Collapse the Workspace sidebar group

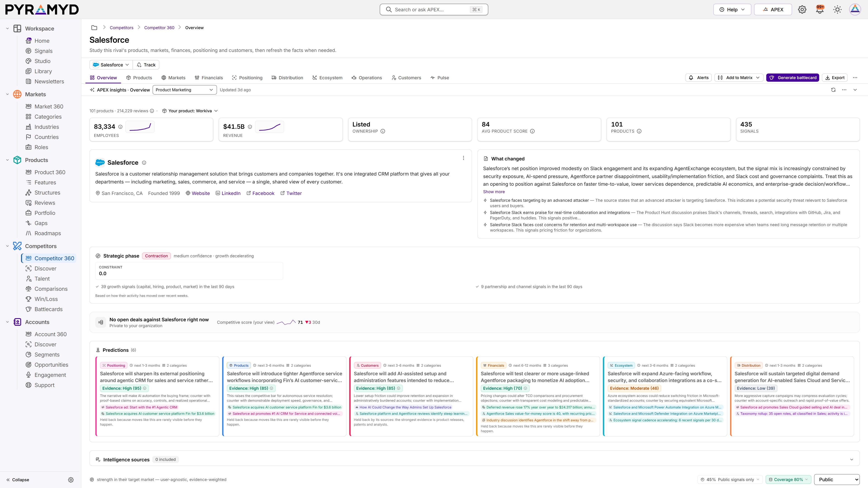[x=7, y=29]
